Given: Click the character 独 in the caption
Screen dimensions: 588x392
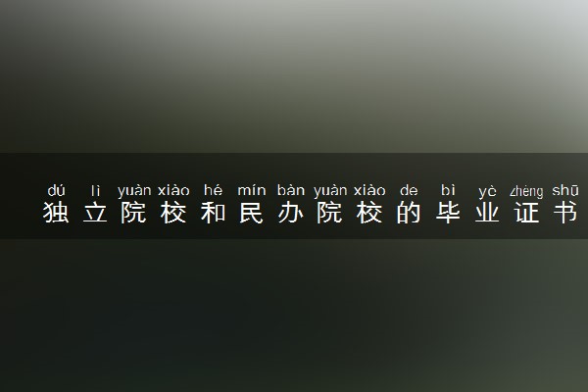Looking at the screenshot, I should [x=56, y=213].
